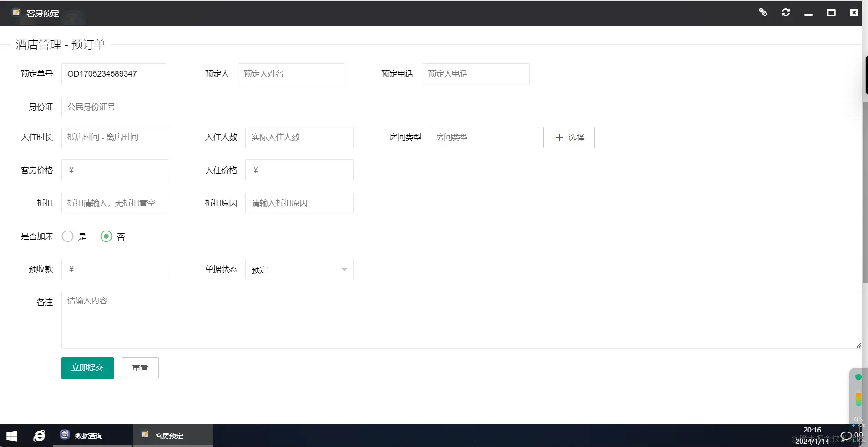Select 否 for 是否加床
The height and width of the screenshot is (447, 868).
(106, 236)
